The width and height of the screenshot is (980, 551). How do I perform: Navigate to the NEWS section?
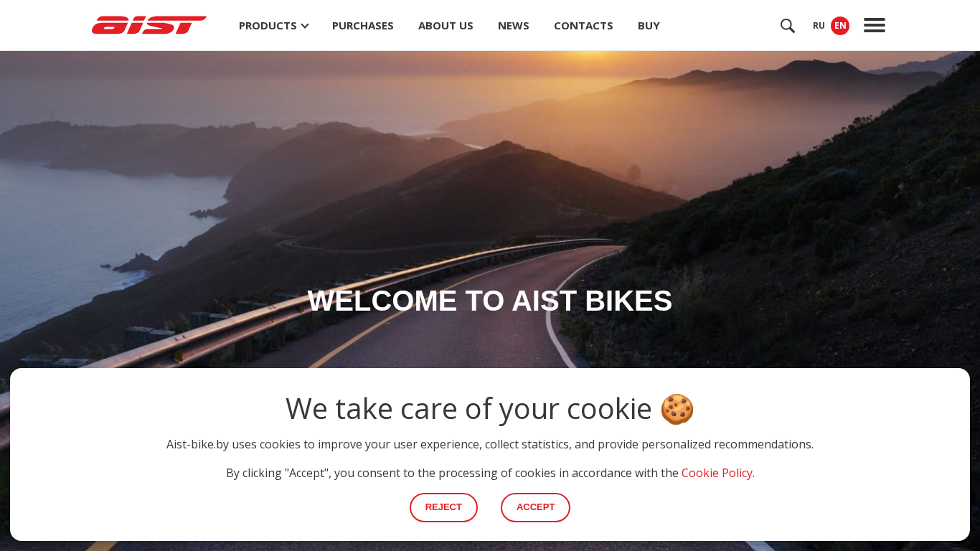click(x=514, y=26)
